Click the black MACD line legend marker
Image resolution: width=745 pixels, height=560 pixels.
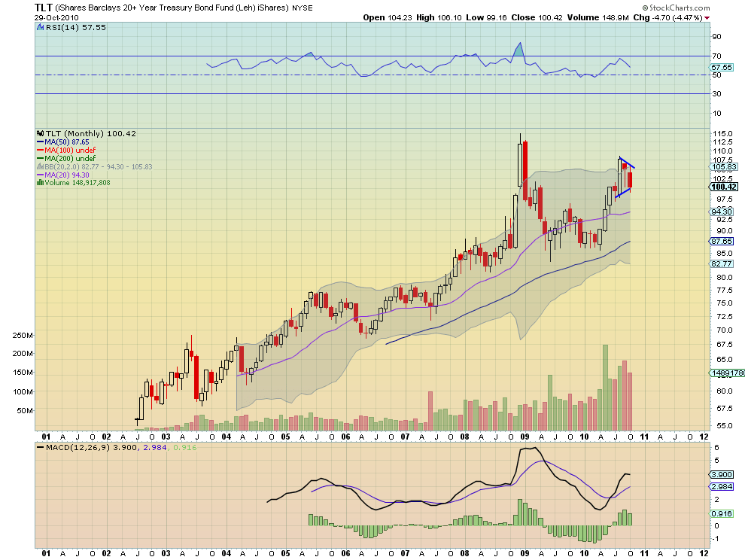click(x=41, y=448)
